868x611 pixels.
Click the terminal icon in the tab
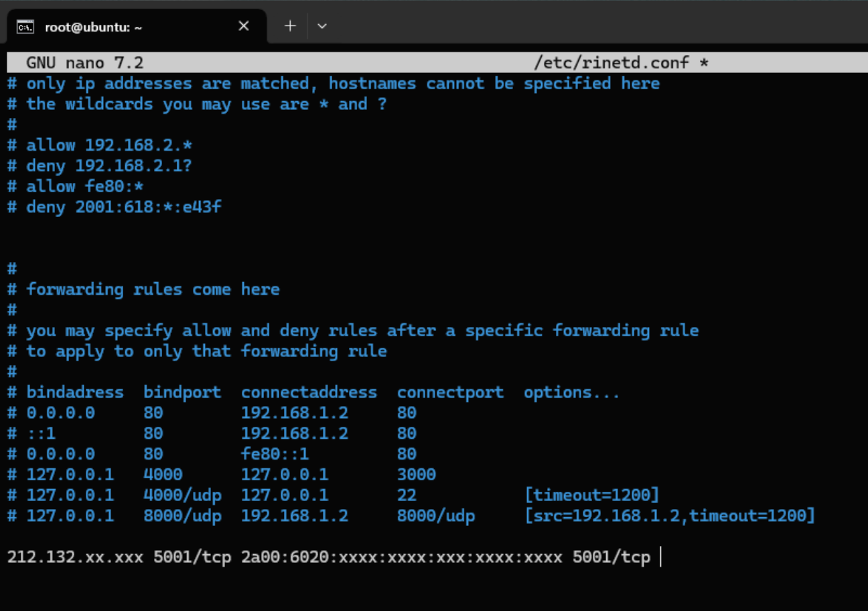coord(25,27)
